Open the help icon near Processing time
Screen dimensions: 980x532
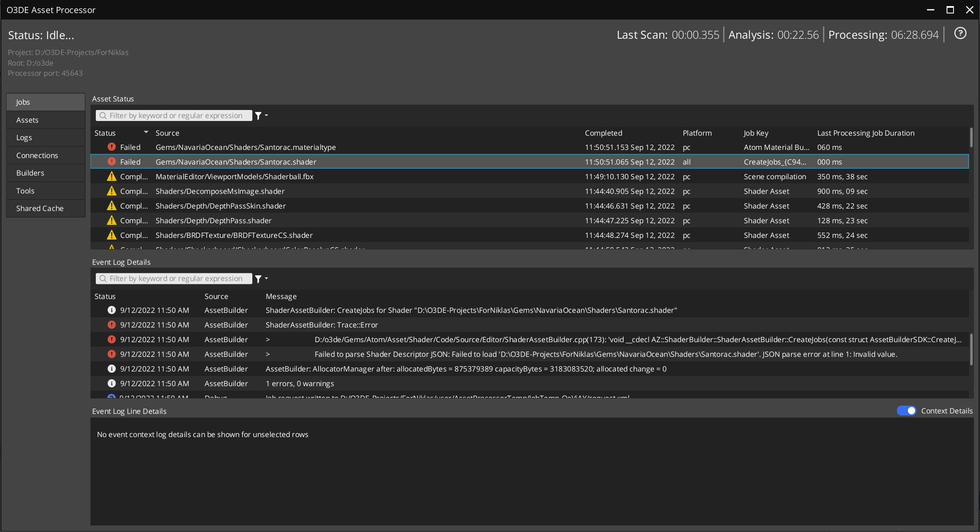[960, 33]
